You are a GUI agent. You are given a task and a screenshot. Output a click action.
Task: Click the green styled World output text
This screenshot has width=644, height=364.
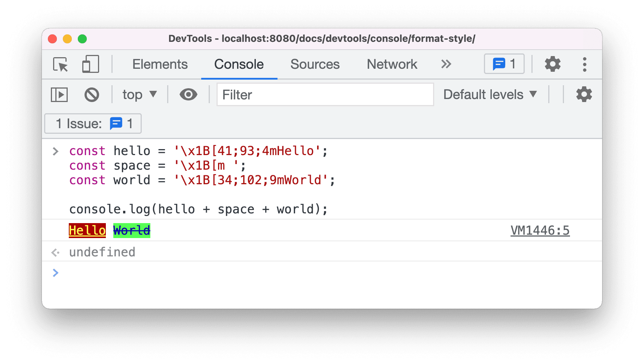coord(131,230)
